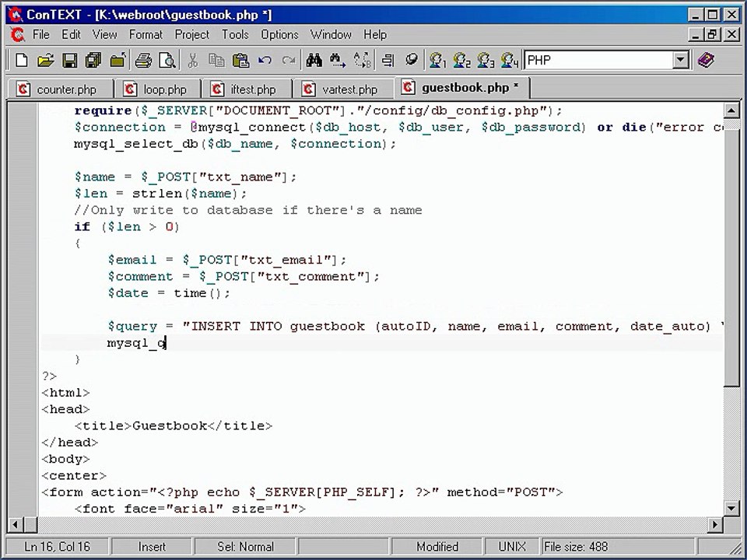Open the Edit menu
The width and height of the screenshot is (747, 560).
coord(71,35)
